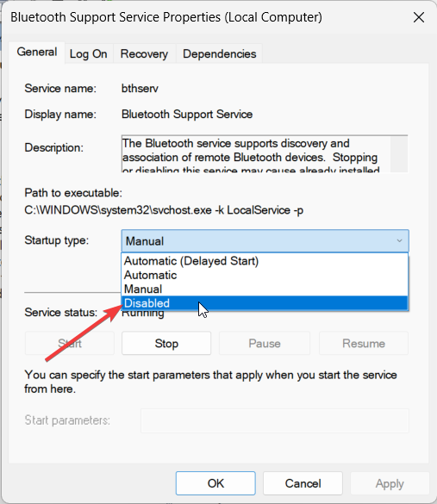Click the Stop service button
This screenshot has height=504, width=437.
point(166,343)
